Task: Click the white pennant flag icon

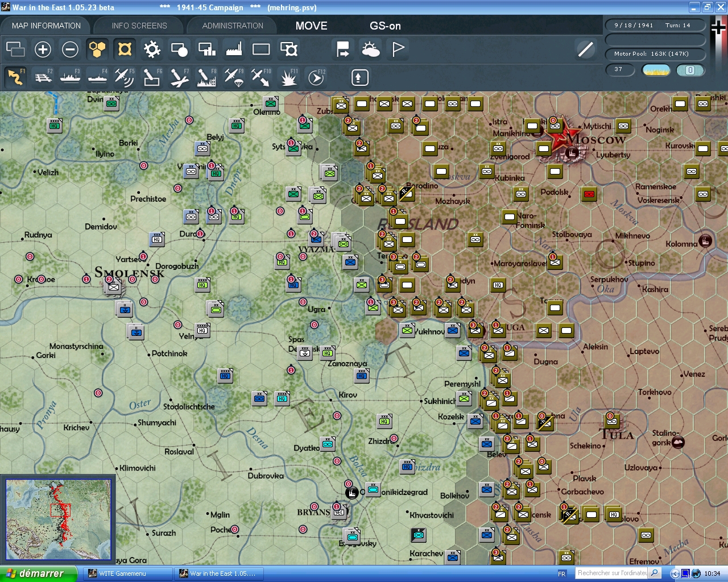Action: click(398, 49)
